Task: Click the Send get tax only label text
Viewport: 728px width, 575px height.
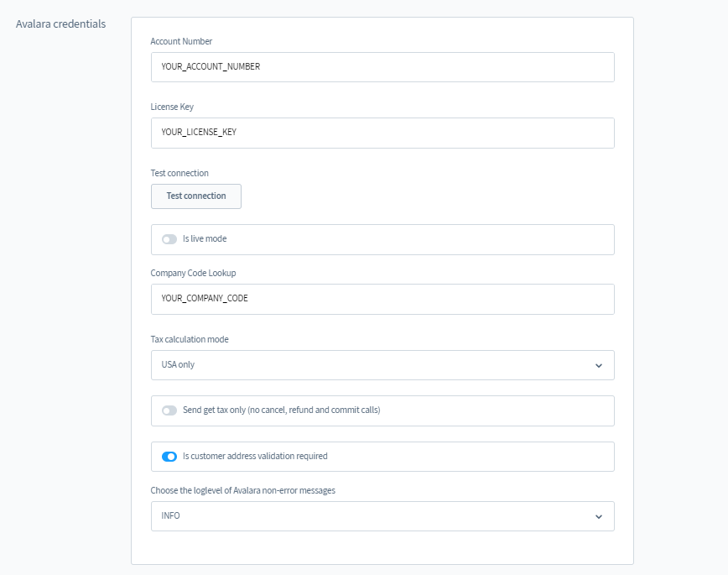Action: coord(281,410)
